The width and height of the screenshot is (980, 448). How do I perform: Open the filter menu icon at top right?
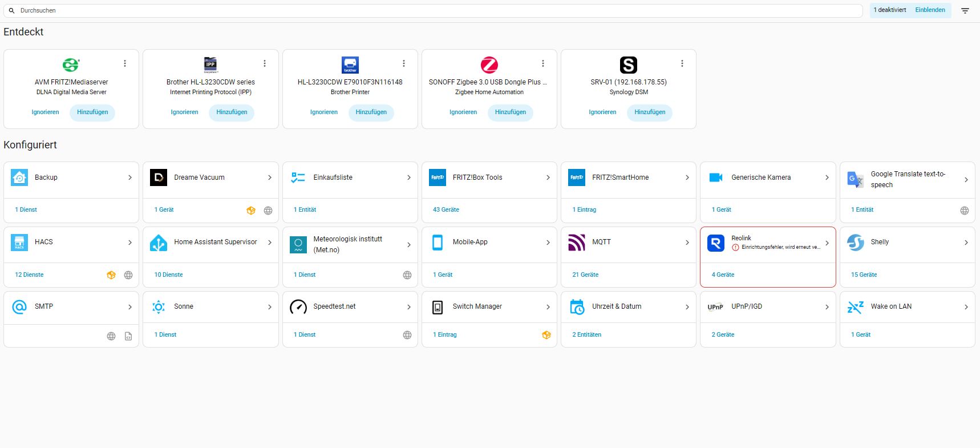coord(965,11)
